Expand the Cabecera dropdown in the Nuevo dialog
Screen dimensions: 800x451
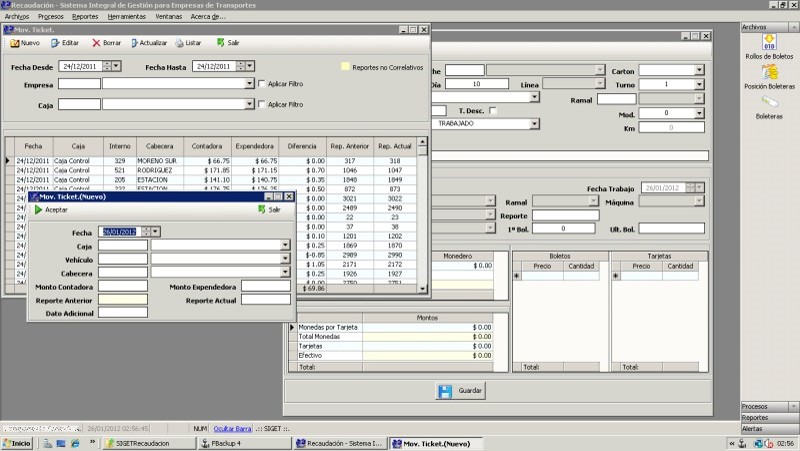[x=286, y=272]
